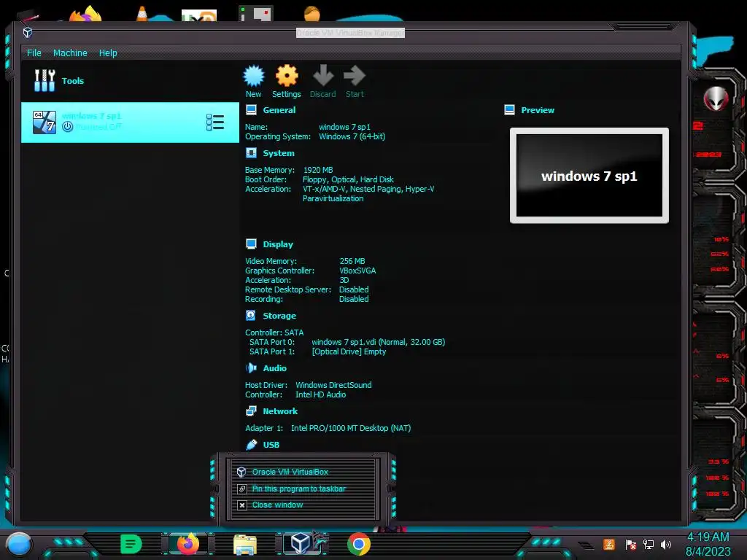This screenshot has height=560, width=747.
Task: Select the Tools wrench icon
Action: pos(44,80)
